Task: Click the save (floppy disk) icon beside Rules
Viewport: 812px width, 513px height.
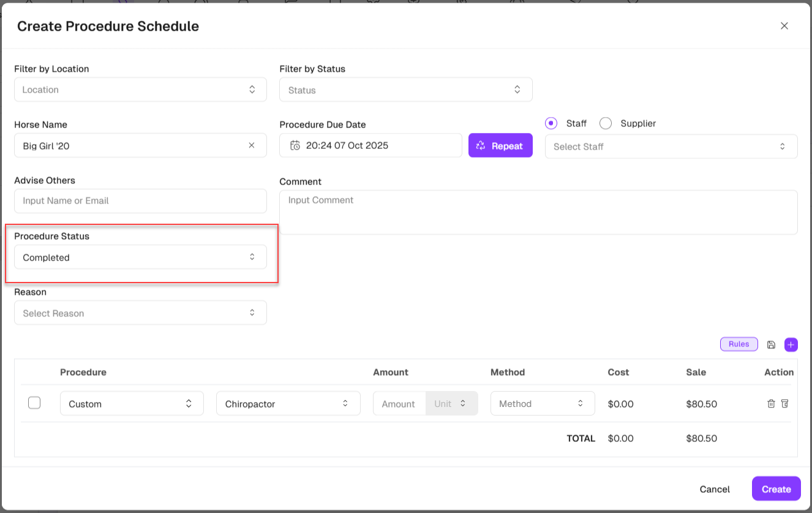Action: 771,345
